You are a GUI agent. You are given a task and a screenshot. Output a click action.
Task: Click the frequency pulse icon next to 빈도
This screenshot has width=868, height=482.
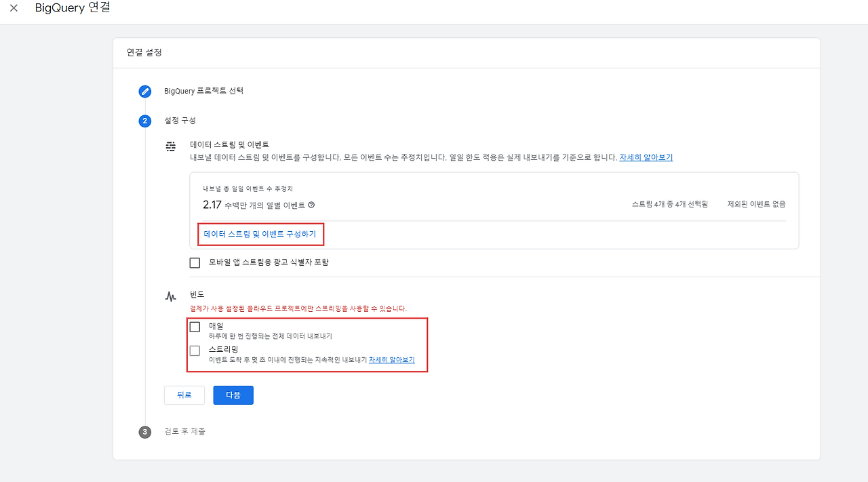click(171, 296)
